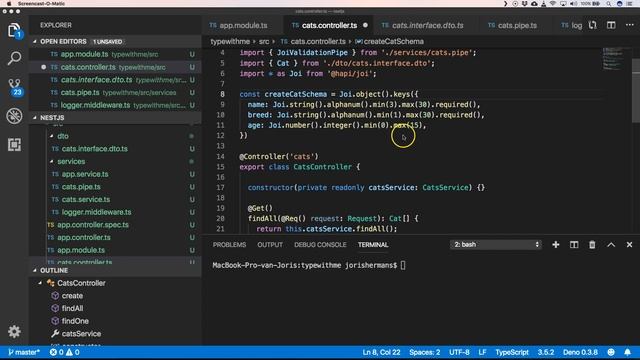The width and height of the screenshot is (640, 360).
Task: Split the editor to the right
Action: pos(611,25)
